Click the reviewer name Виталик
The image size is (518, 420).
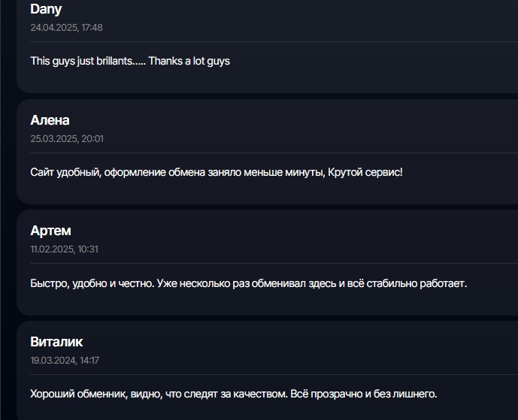pos(56,342)
